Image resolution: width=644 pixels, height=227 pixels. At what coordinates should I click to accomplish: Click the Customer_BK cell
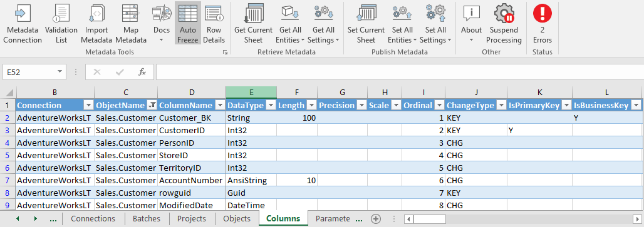click(192, 118)
